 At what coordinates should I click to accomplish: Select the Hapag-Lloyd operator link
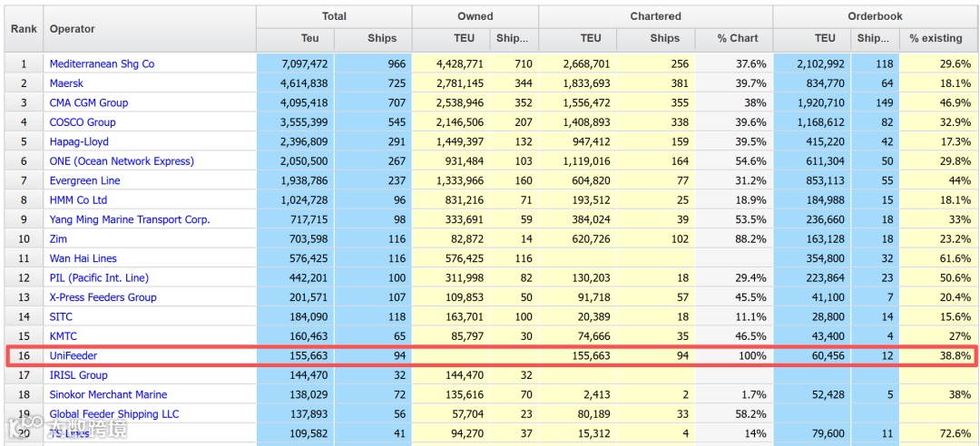[79, 141]
